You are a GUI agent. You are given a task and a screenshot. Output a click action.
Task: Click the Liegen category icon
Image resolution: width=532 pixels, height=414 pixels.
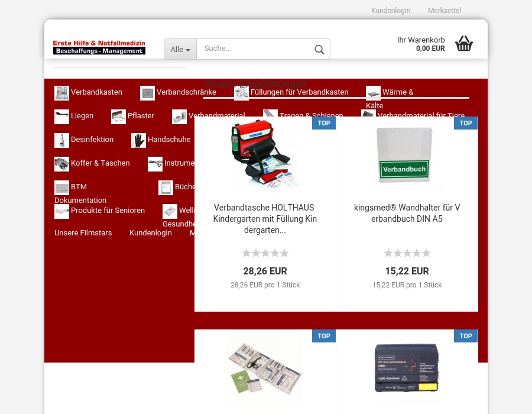coord(61,117)
